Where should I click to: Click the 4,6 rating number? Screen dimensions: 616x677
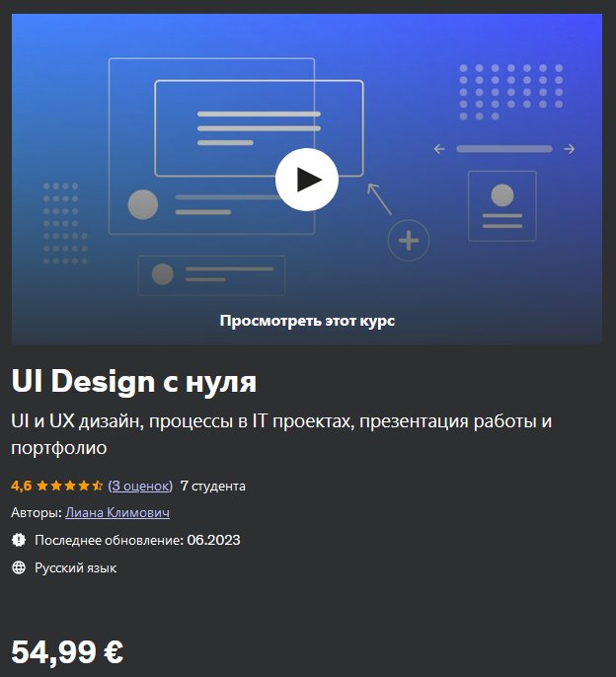coord(22,486)
